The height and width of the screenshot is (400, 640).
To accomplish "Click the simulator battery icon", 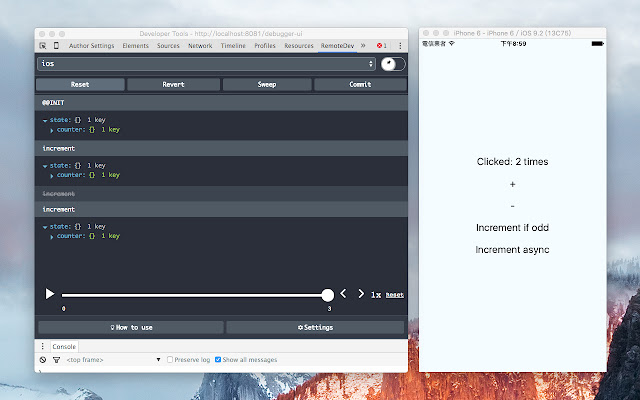I will (597, 43).
